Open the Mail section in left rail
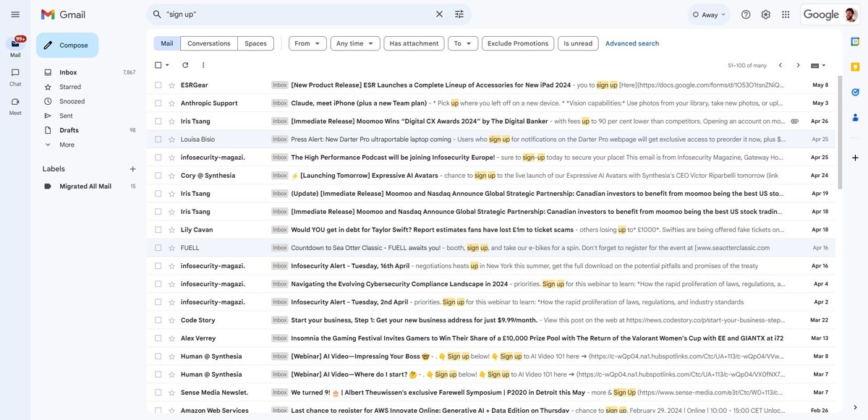The image size is (868, 420). pyautogui.click(x=15, y=48)
